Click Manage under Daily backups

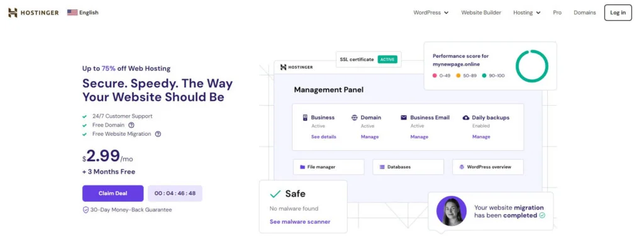click(x=481, y=137)
